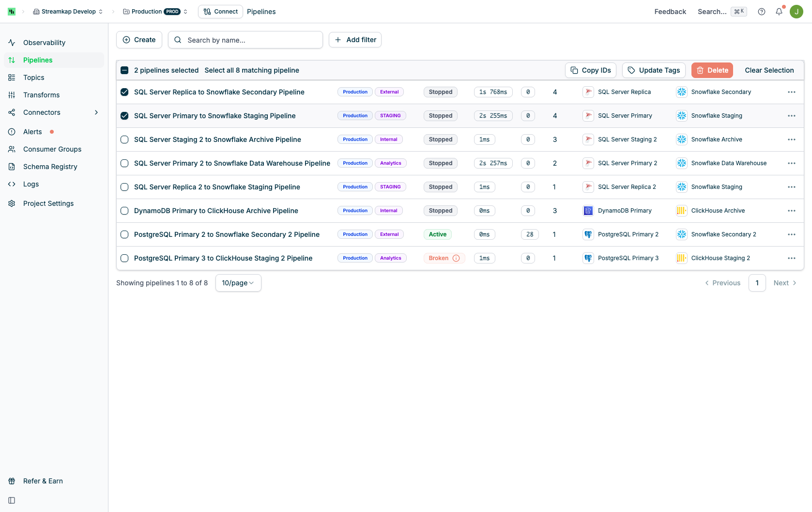Toggle the header select-all checkbox
Image resolution: width=812 pixels, height=512 pixels.
(124, 70)
